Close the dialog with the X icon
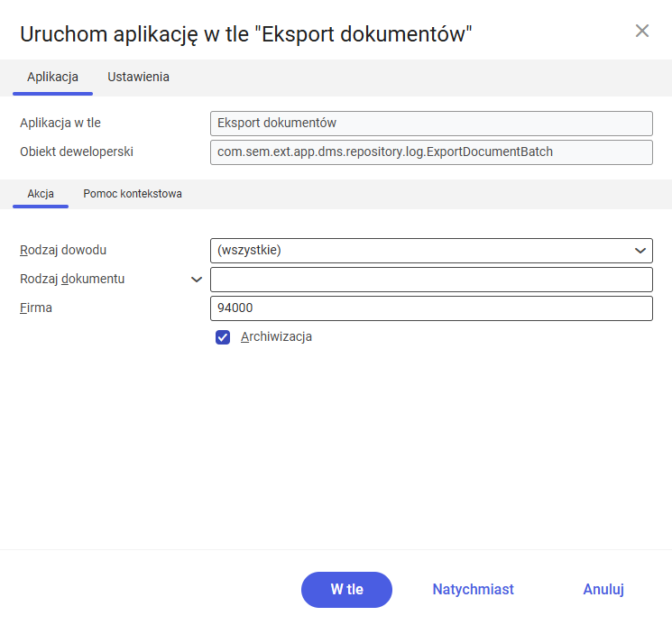 click(x=642, y=31)
